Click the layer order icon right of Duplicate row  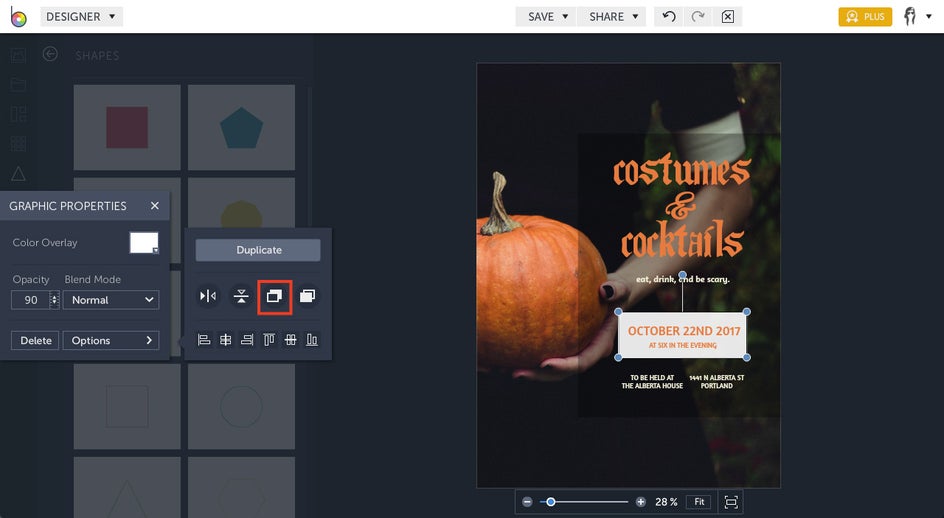click(308, 296)
